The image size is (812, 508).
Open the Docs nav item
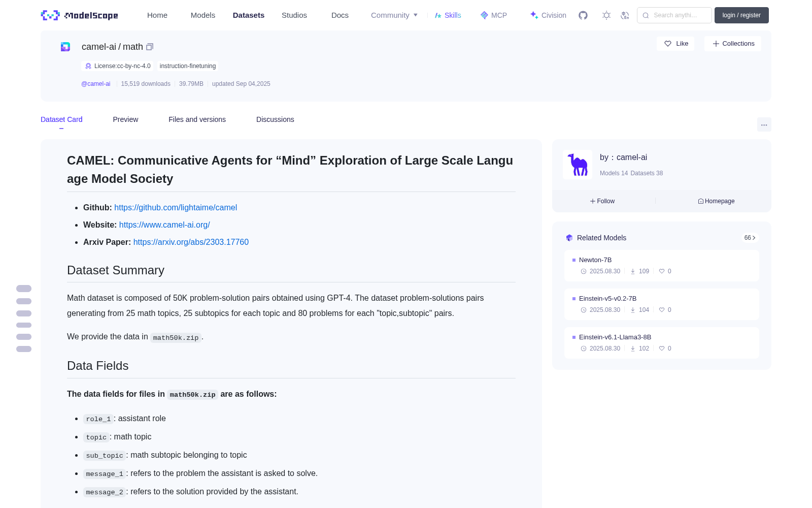340,15
